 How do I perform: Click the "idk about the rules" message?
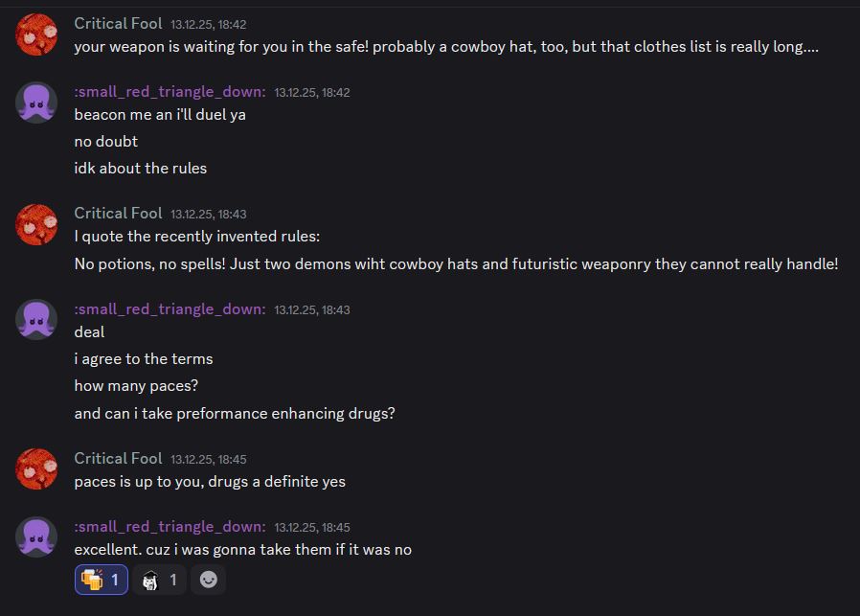click(141, 168)
